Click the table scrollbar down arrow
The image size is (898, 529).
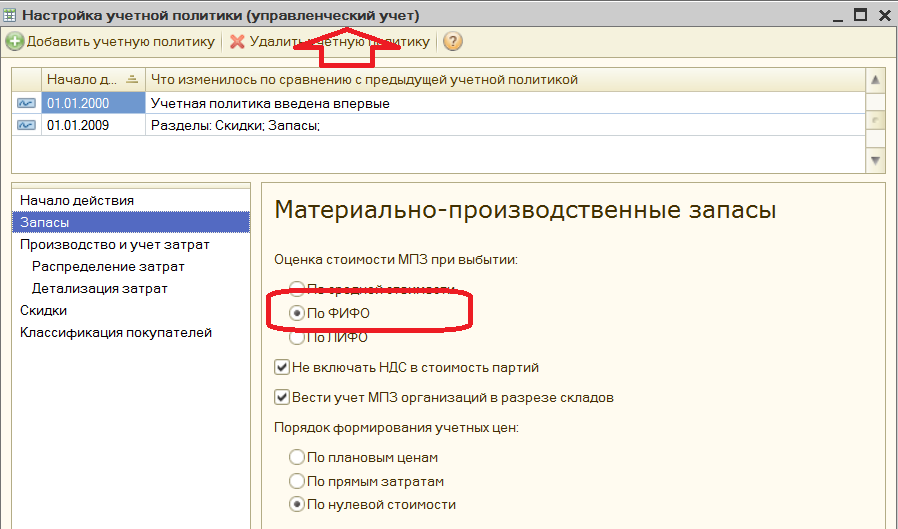point(875,161)
